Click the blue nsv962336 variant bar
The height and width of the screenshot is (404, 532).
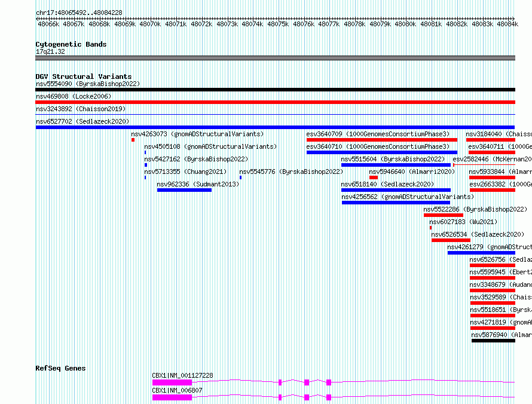point(184,190)
